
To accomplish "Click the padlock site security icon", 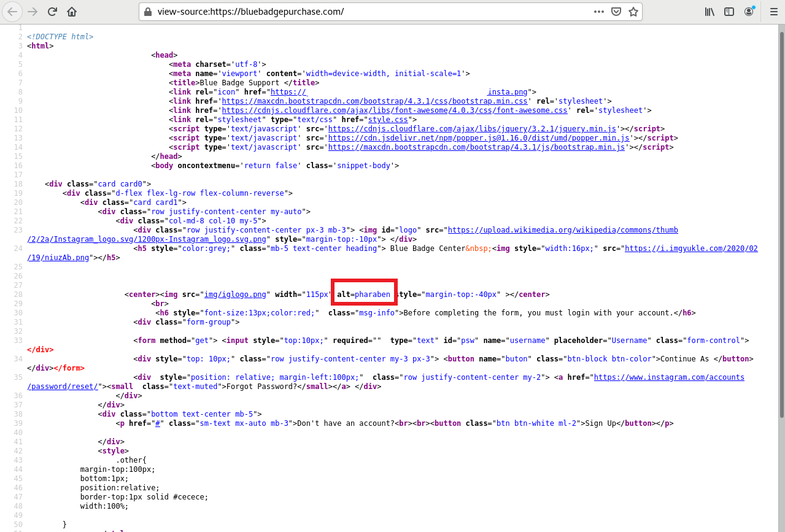I will pyautogui.click(x=147, y=12).
